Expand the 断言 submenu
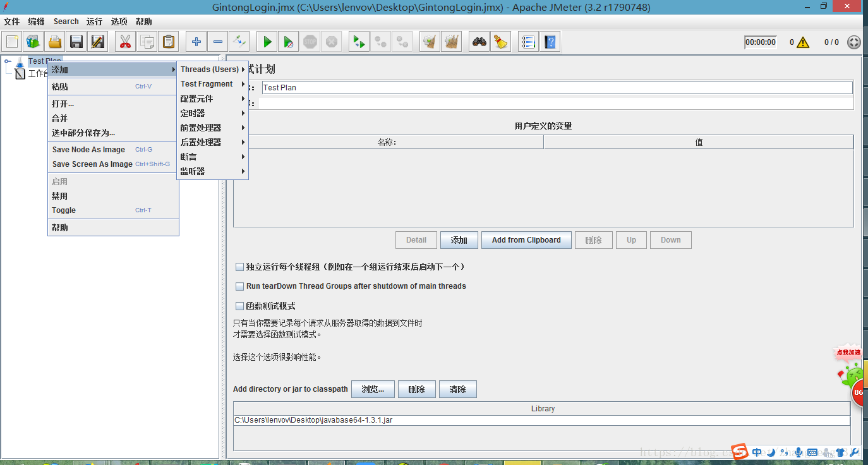Screen dimensions: 868x465 tap(212, 157)
